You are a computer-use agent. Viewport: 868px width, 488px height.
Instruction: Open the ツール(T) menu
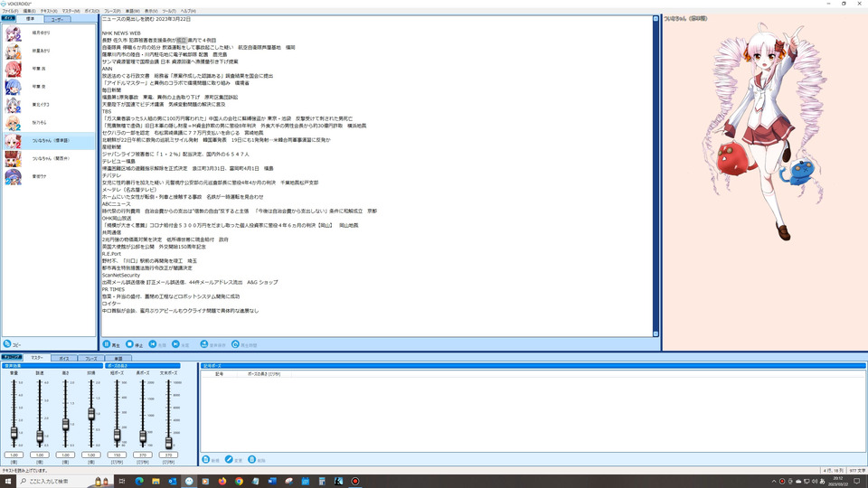pos(169,11)
